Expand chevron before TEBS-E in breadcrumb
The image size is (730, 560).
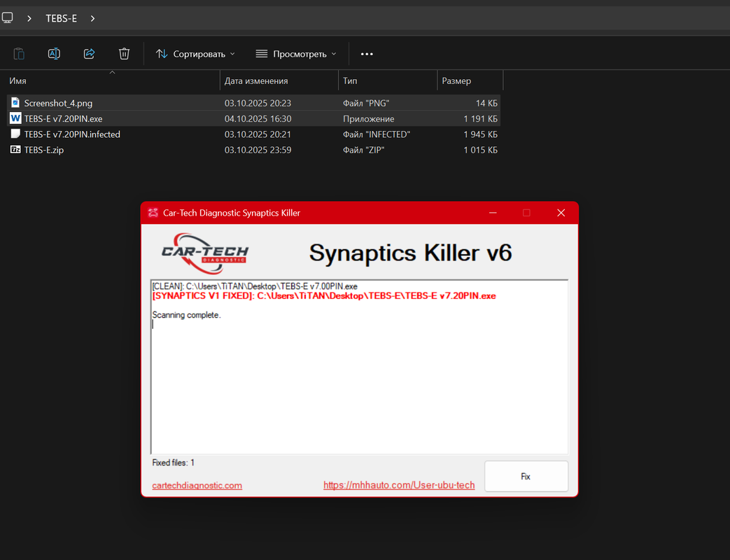click(x=29, y=18)
